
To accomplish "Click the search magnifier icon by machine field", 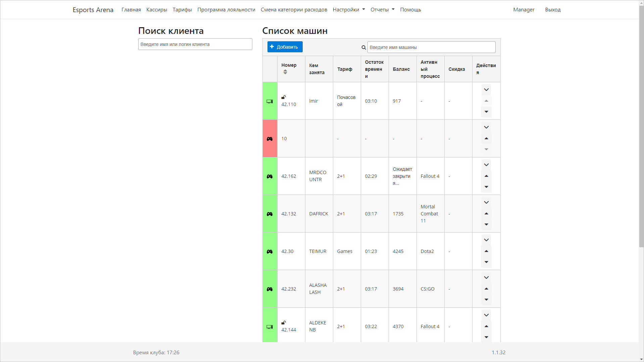I will pos(363,48).
